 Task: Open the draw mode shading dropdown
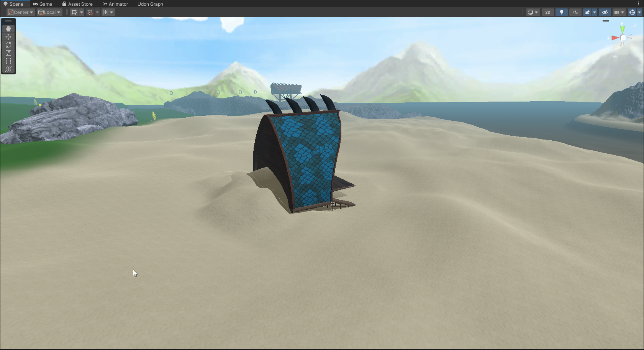click(x=533, y=12)
